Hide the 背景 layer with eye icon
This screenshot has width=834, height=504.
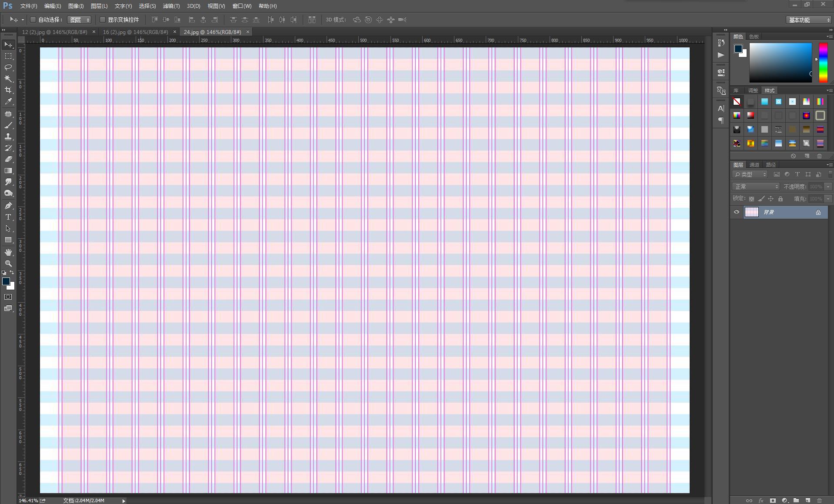click(x=737, y=212)
